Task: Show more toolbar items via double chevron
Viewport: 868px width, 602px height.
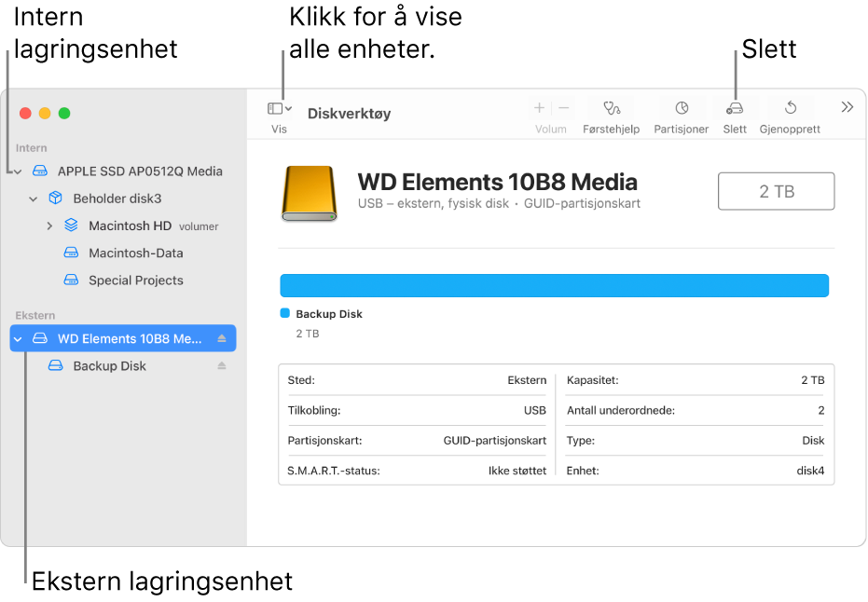Action: (847, 107)
